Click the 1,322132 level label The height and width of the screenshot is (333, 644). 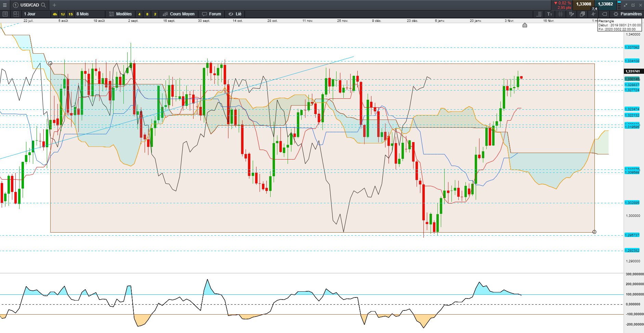[x=632, y=115]
